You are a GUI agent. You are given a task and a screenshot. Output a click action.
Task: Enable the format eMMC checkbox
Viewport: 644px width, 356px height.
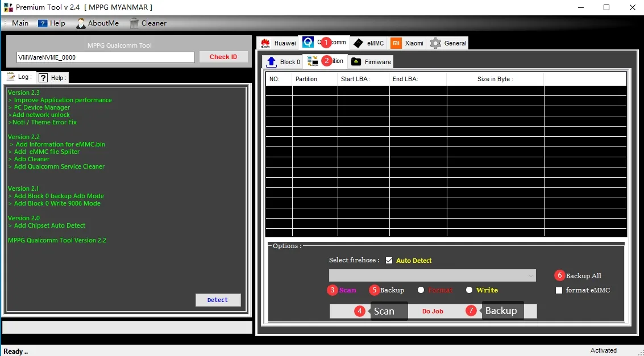[x=559, y=290]
